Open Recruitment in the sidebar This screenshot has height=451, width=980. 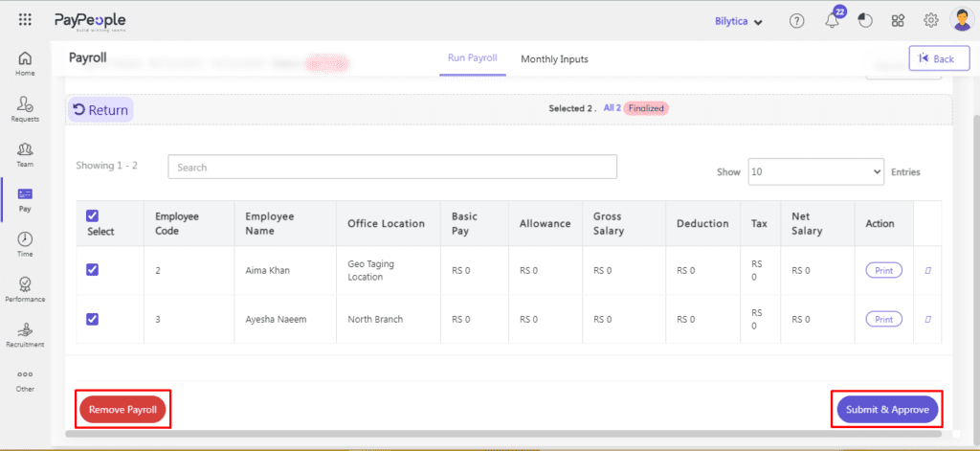pyautogui.click(x=25, y=335)
